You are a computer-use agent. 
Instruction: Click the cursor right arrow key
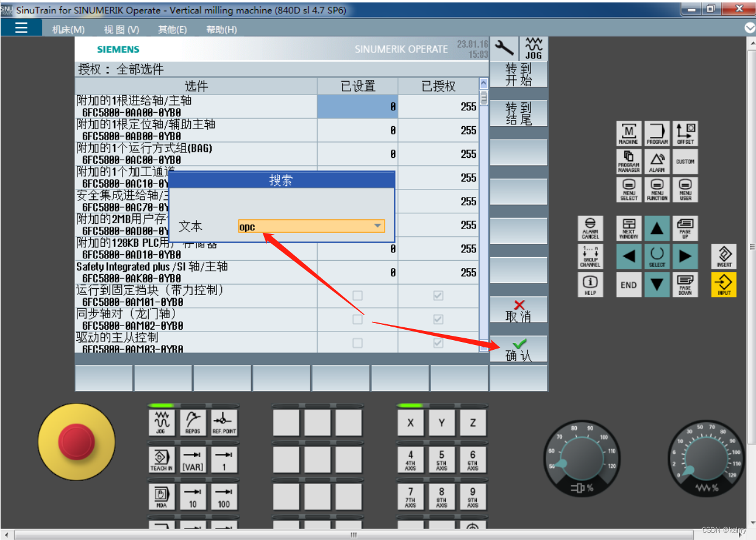pos(685,256)
